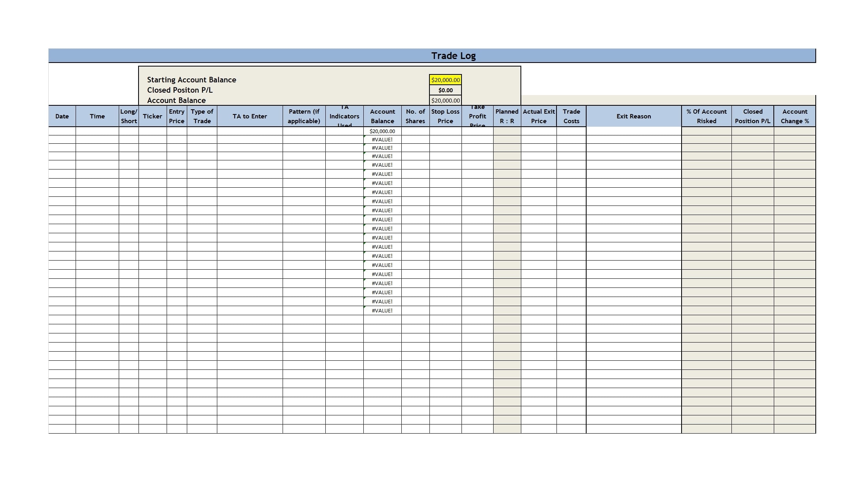The width and height of the screenshot is (868, 493).
Task: Select the TA to Enter column header
Action: coord(250,116)
